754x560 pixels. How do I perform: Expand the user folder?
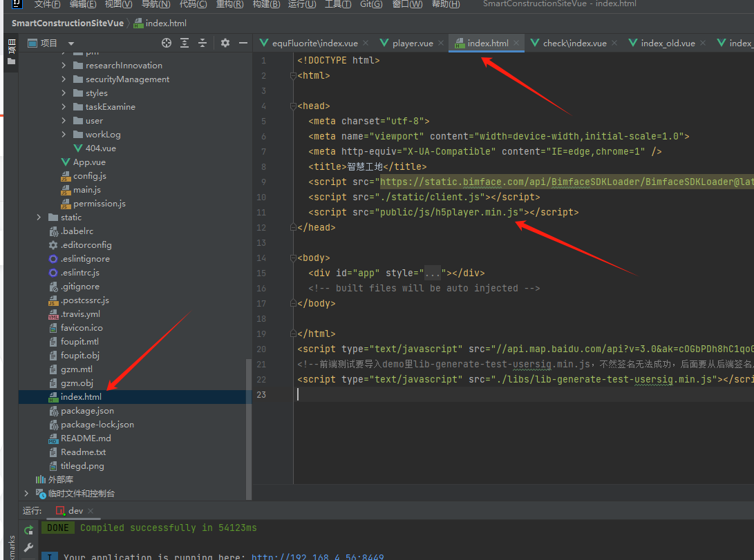(x=64, y=121)
